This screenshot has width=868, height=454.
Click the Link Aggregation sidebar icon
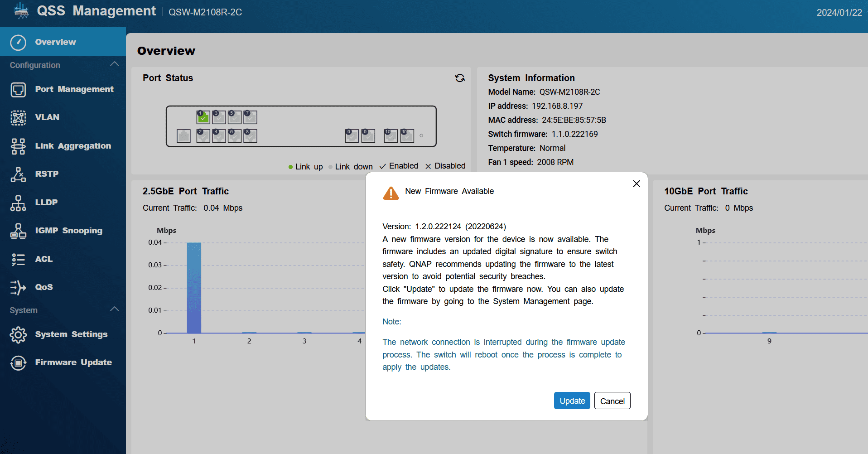point(18,146)
